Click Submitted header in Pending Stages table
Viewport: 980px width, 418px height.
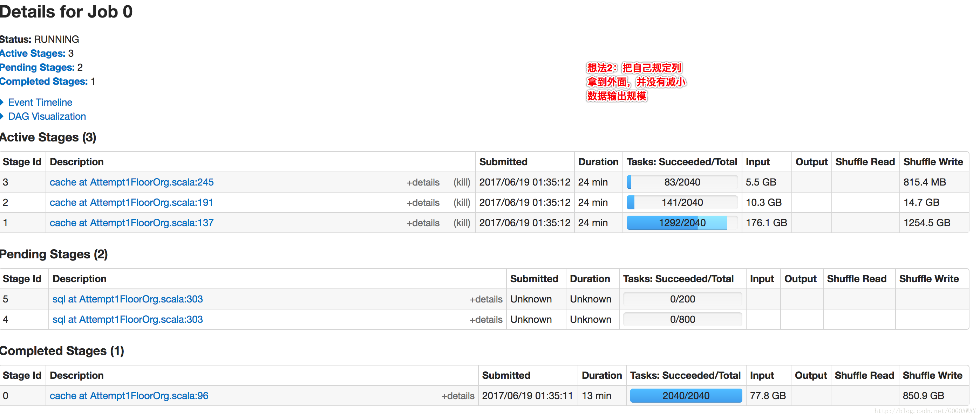[534, 279]
